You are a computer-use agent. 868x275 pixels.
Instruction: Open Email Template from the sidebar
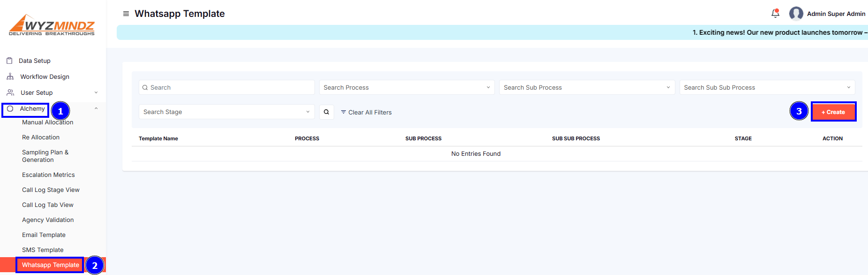coord(44,235)
